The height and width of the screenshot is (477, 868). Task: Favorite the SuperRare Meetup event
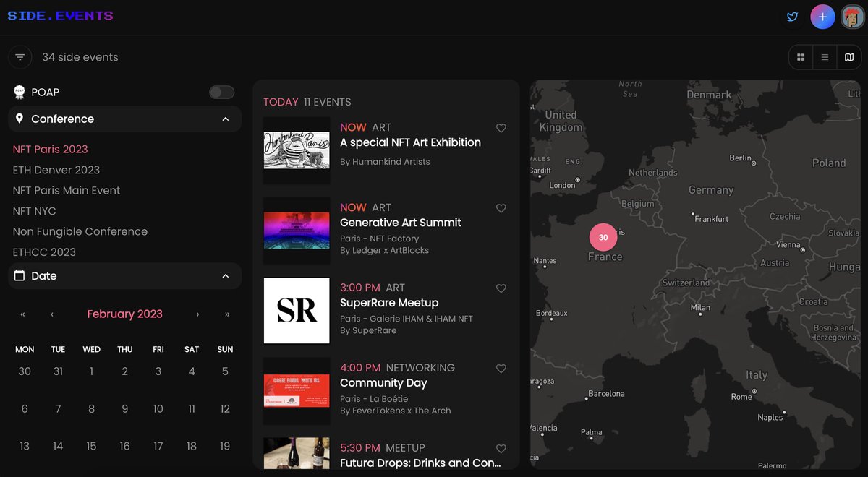501,288
